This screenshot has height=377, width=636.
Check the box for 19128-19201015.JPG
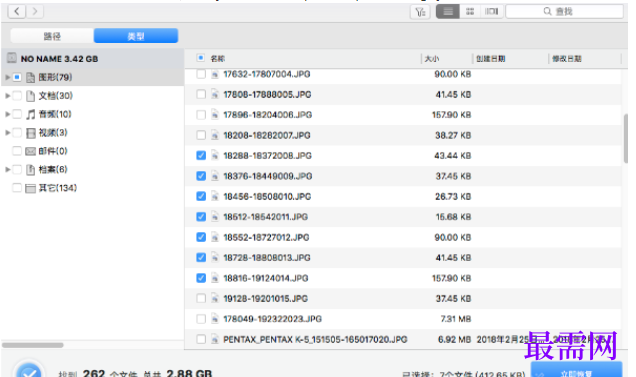click(201, 298)
